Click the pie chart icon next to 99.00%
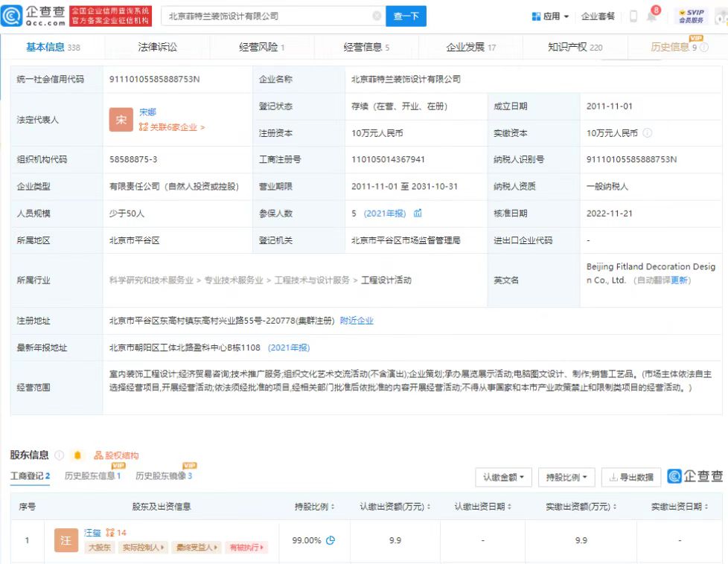Viewport: 728px width, 564px height. [331, 540]
